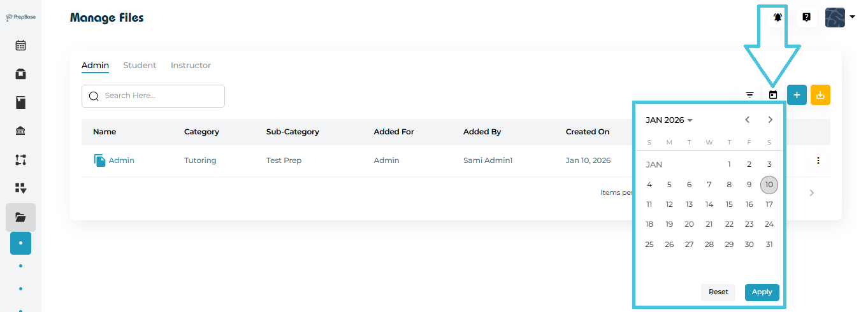Click the blue plus add file button
The image size is (868, 312).
pyautogui.click(x=797, y=95)
